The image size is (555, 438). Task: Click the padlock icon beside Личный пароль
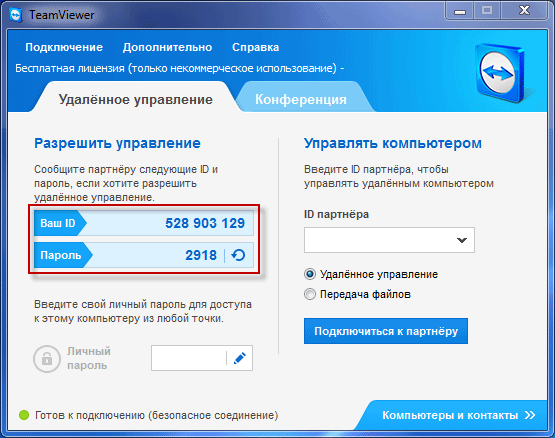[x=47, y=359]
